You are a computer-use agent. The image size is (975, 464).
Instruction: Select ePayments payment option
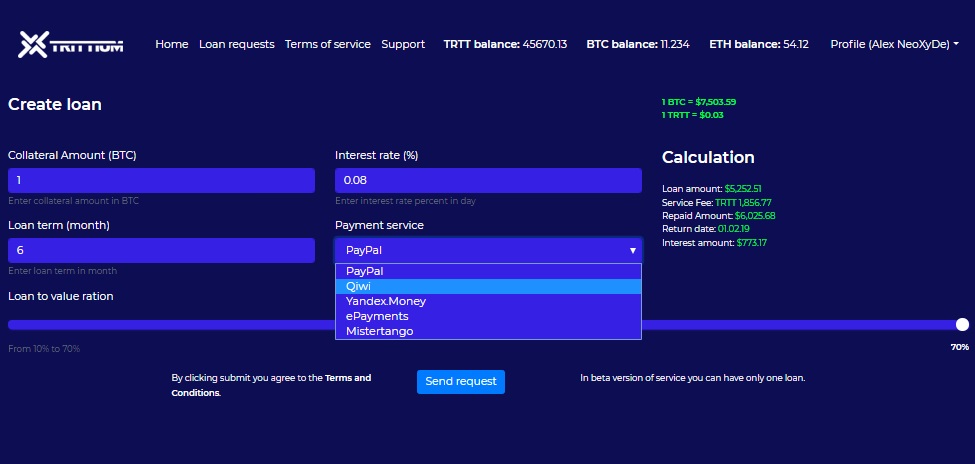pos(488,316)
